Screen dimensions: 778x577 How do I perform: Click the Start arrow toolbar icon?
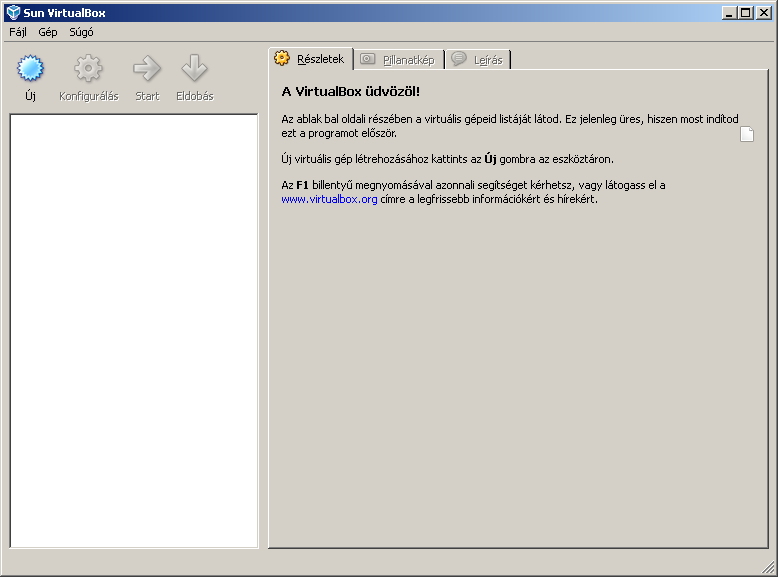pyautogui.click(x=147, y=68)
